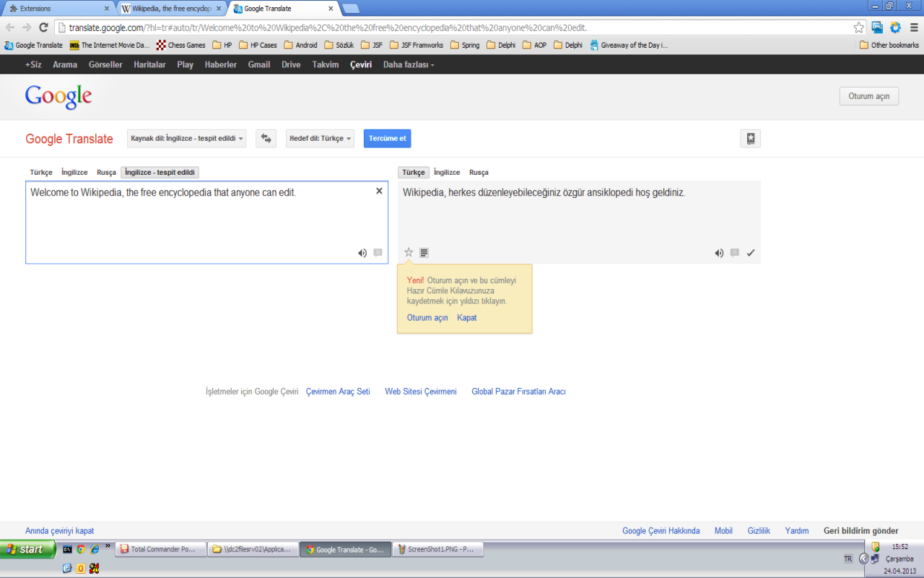Star the translation to save it

click(x=409, y=252)
